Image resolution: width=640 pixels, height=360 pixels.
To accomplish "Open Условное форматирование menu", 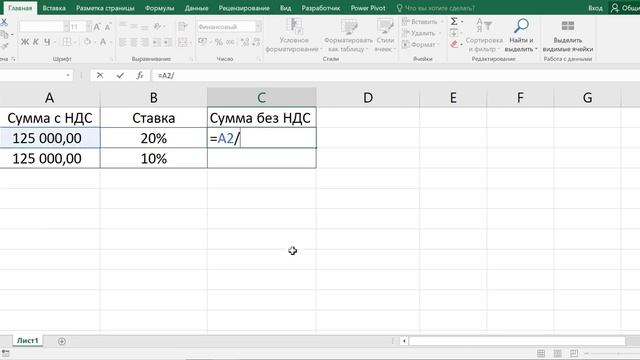I will [294, 35].
